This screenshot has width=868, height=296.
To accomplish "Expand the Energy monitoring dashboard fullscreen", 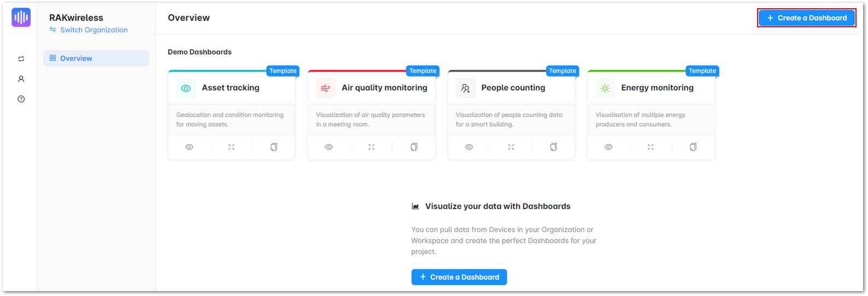I will [x=650, y=147].
